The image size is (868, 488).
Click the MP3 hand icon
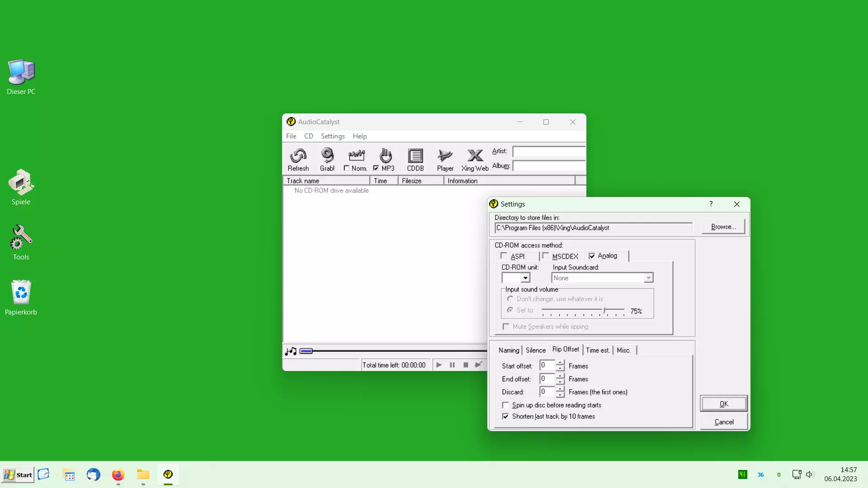pyautogui.click(x=386, y=156)
